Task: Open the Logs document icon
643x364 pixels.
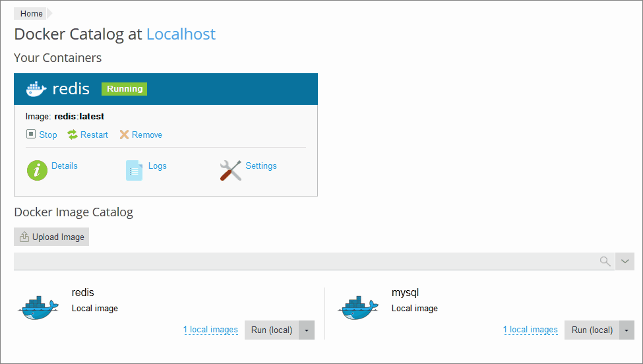Action: (x=134, y=169)
